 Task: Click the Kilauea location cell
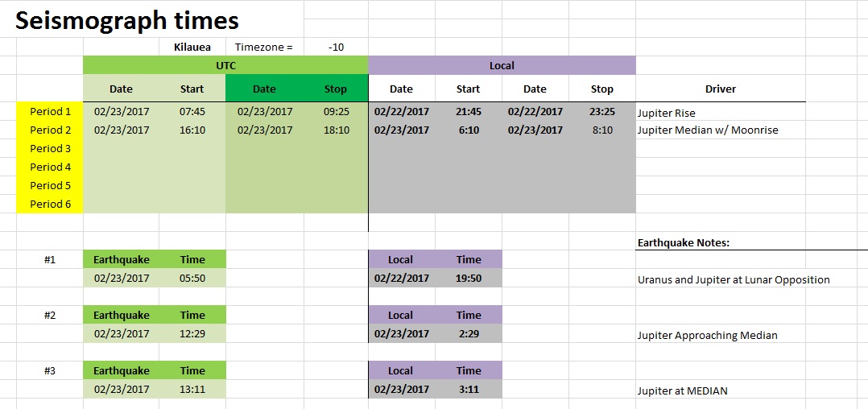click(x=192, y=47)
